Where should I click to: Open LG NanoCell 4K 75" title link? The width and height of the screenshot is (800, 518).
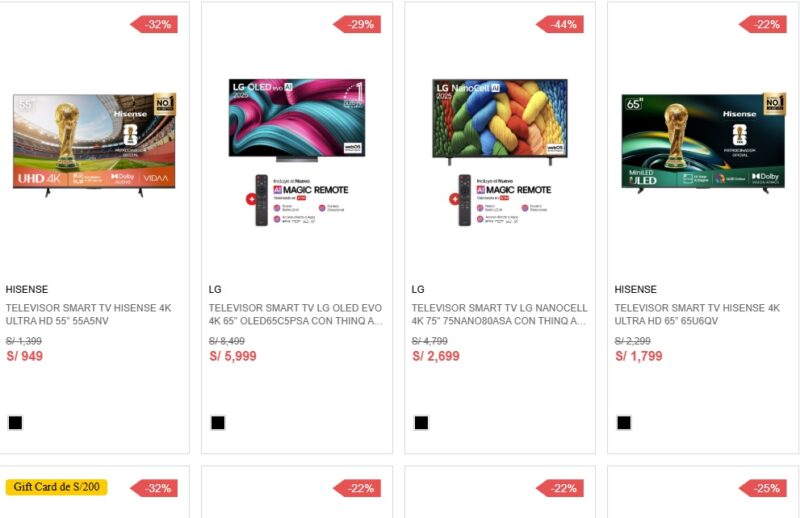(x=499, y=314)
